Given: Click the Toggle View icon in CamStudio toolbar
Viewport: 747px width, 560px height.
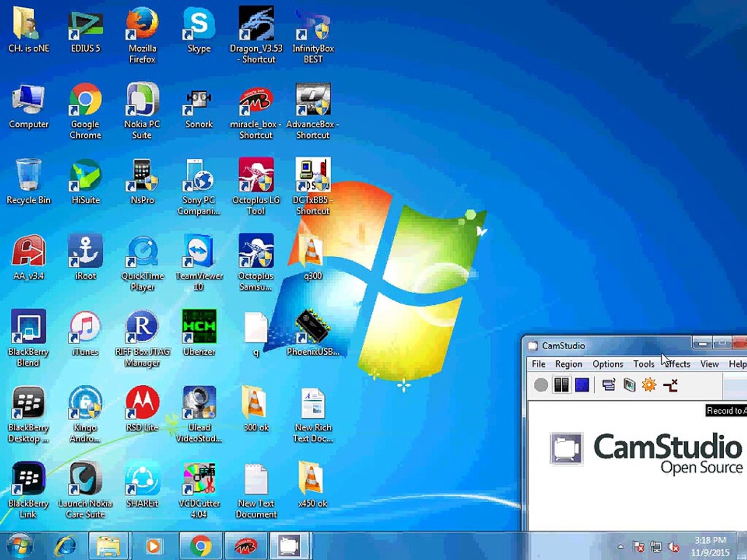Looking at the screenshot, I should pyautogui.click(x=608, y=385).
